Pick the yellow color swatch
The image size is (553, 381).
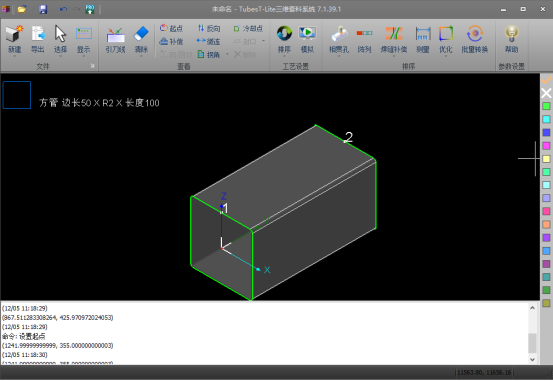pyautogui.click(x=546, y=159)
